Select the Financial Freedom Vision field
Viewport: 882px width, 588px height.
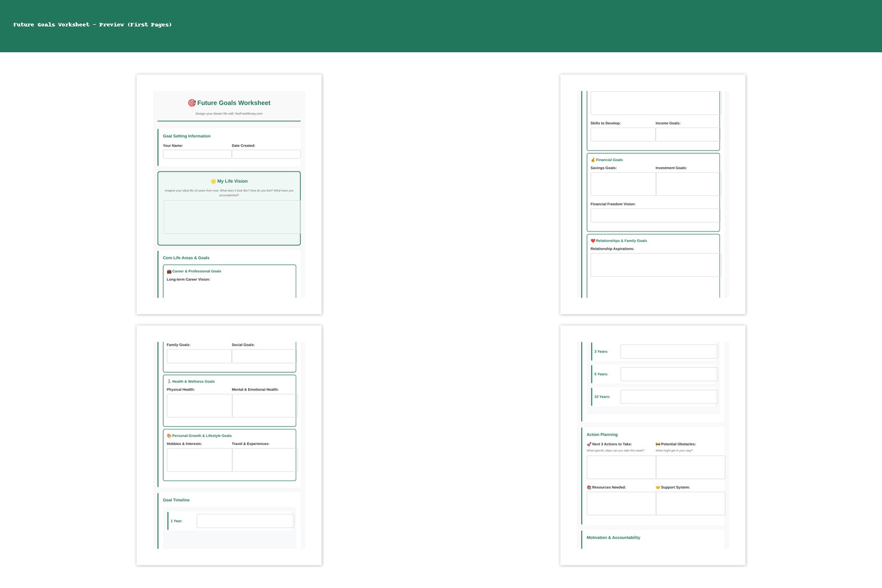click(655, 216)
